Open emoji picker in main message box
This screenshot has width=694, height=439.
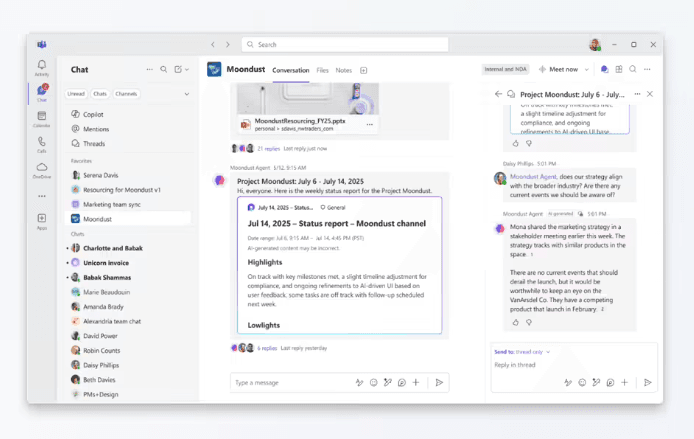(x=374, y=382)
